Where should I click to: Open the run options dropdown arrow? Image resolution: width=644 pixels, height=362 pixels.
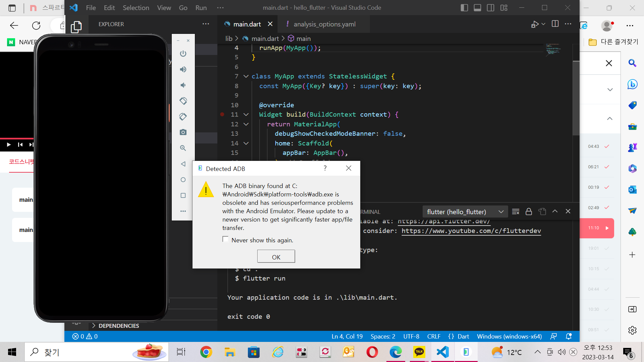(x=543, y=24)
